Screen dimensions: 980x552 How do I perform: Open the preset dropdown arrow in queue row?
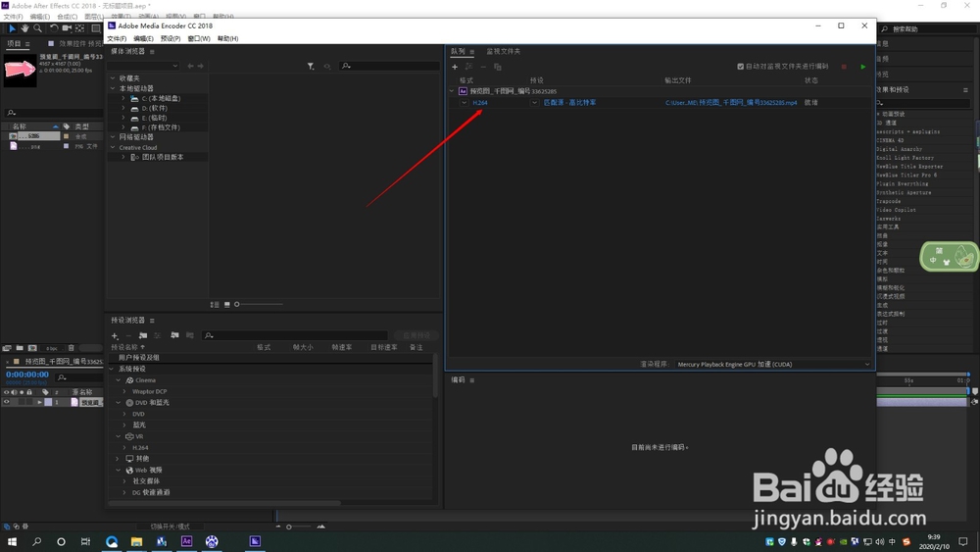(x=534, y=103)
